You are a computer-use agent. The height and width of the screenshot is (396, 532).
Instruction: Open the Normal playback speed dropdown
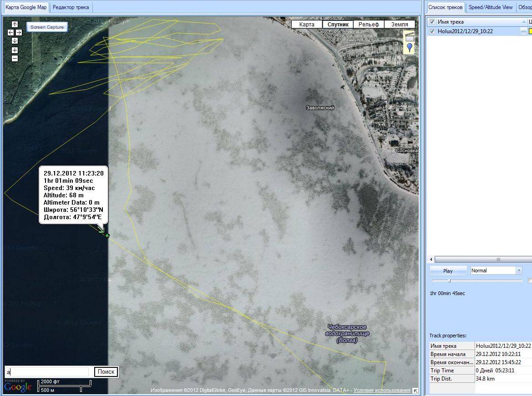pos(518,271)
